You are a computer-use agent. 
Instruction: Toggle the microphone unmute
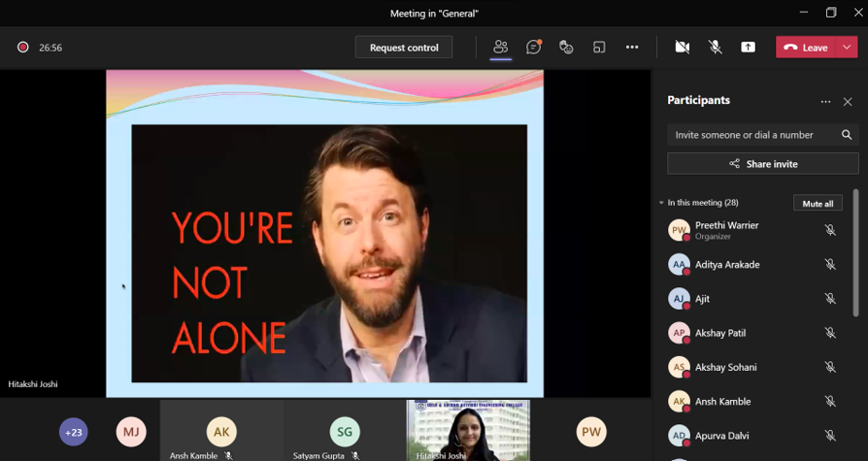coord(716,47)
